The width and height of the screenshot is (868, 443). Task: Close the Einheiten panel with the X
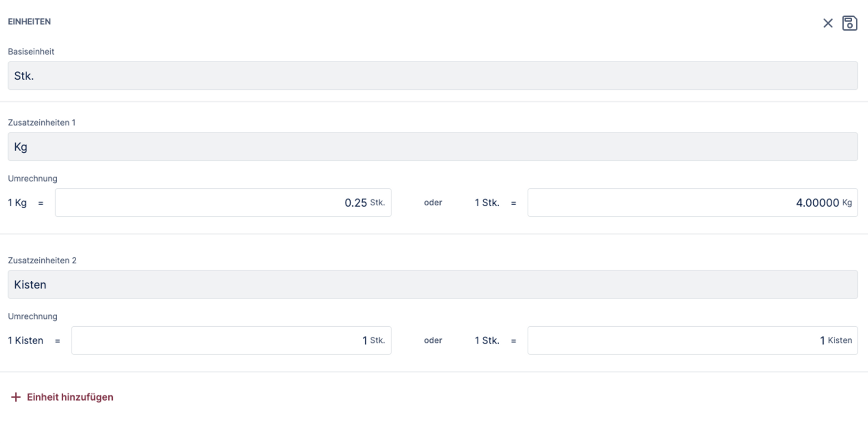click(828, 23)
